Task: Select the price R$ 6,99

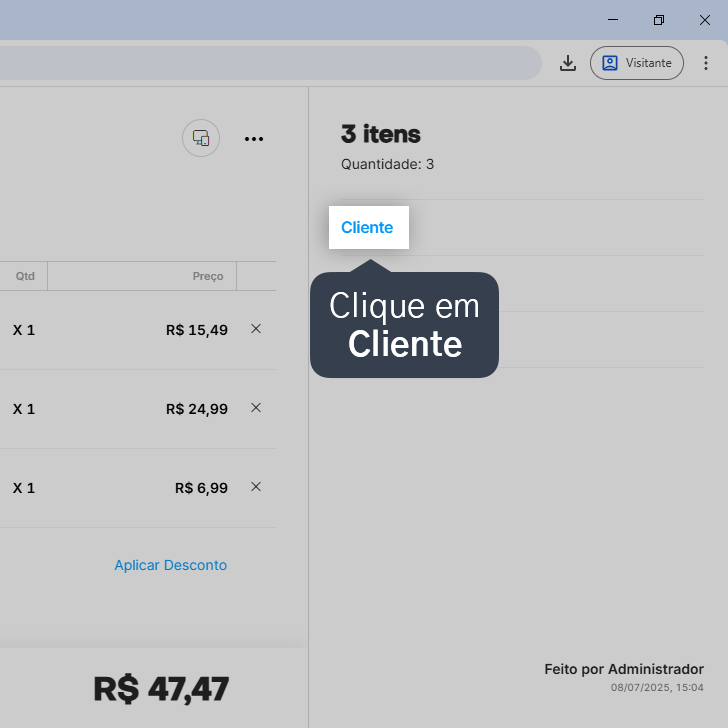Action: [x=201, y=488]
